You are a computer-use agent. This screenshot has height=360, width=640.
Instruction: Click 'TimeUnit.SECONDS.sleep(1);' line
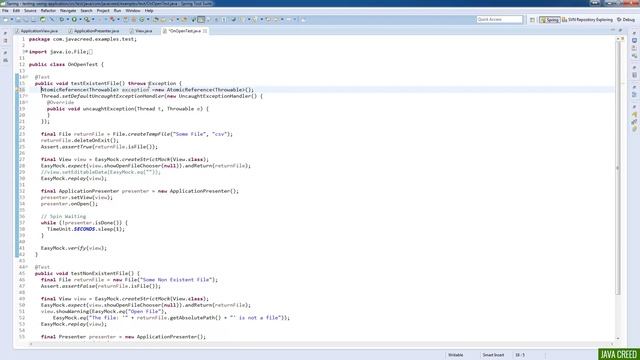pyautogui.click(x=86, y=229)
